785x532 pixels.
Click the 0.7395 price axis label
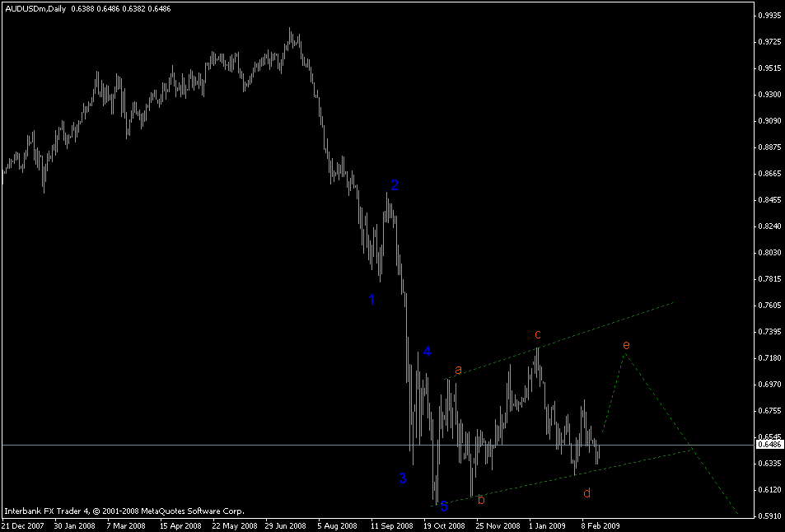click(768, 332)
